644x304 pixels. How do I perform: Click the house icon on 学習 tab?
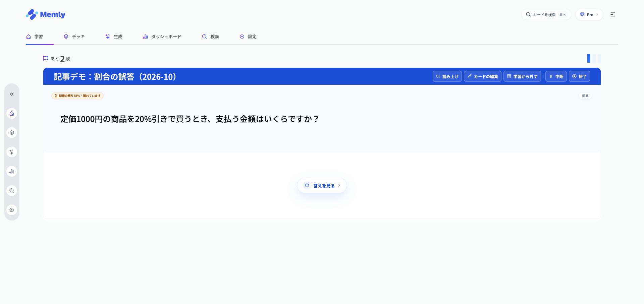[x=29, y=37]
